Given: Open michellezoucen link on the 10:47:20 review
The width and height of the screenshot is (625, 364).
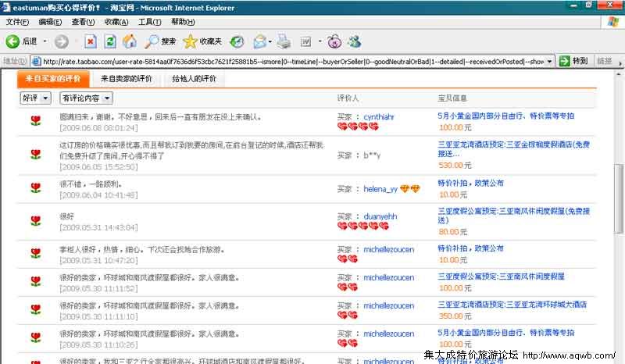Looking at the screenshot, I should [388, 250].
